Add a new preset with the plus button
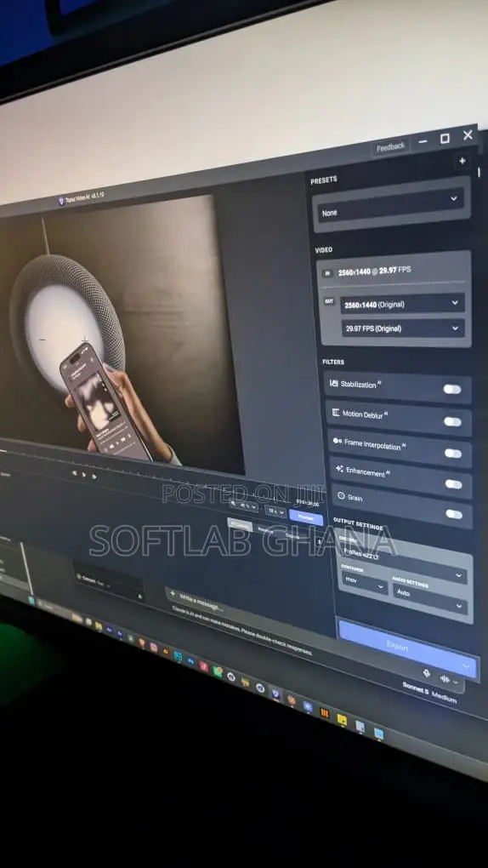This screenshot has width=488, height=868. click(x=462, y=161)
